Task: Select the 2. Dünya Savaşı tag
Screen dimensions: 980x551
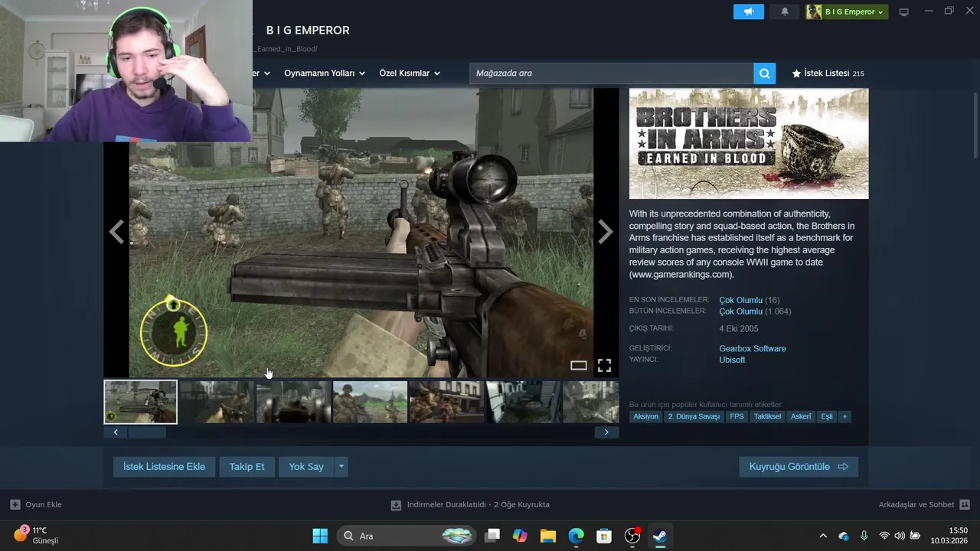Action: coord(694,417)
